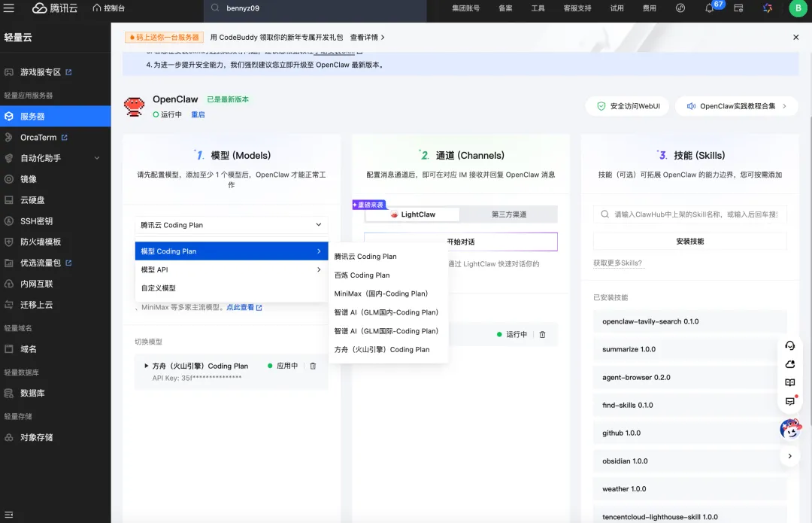The width and height of the screenshot is (812, 523).
Task: Open the customer service headset icon
Action: tap(789, 345)
